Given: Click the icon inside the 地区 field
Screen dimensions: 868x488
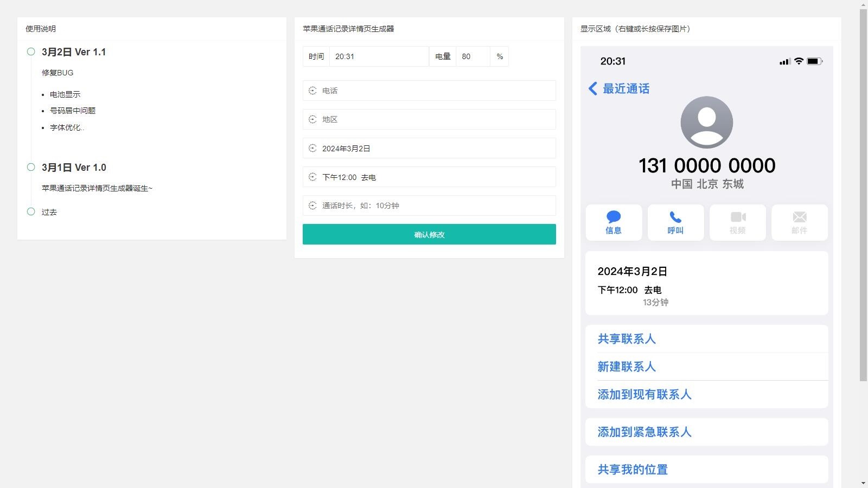Looking at the screenshot, I should 312,119.
